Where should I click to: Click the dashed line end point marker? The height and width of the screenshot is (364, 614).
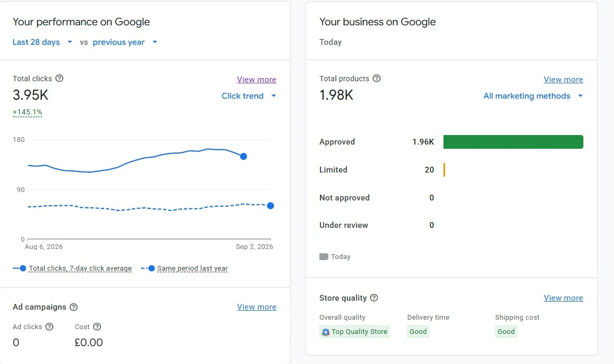pos(270,206)
